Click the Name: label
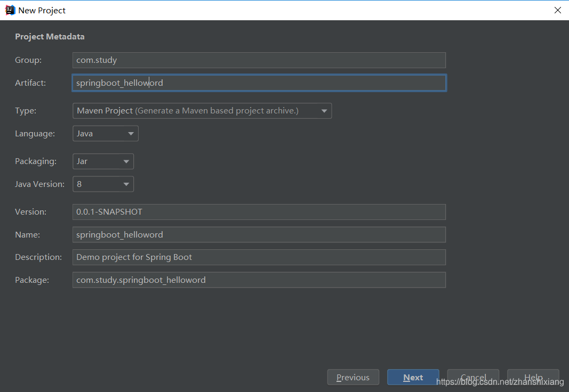The width and height of the screenshot is (569, 392). click(x=28, y=235)
